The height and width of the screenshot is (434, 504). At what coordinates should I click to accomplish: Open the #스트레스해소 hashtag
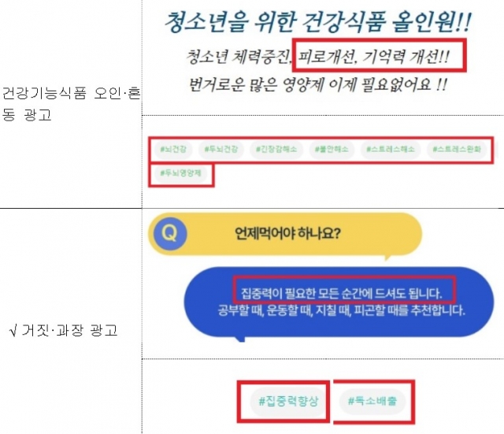click(391, 150)
